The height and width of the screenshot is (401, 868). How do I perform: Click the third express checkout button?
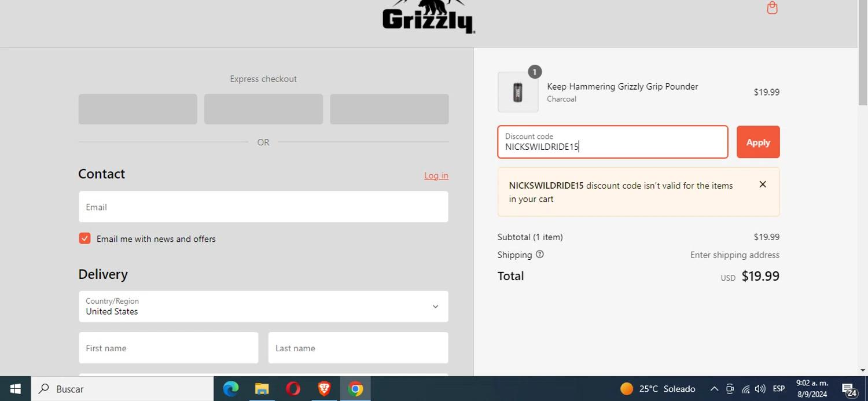click(389, 109)
